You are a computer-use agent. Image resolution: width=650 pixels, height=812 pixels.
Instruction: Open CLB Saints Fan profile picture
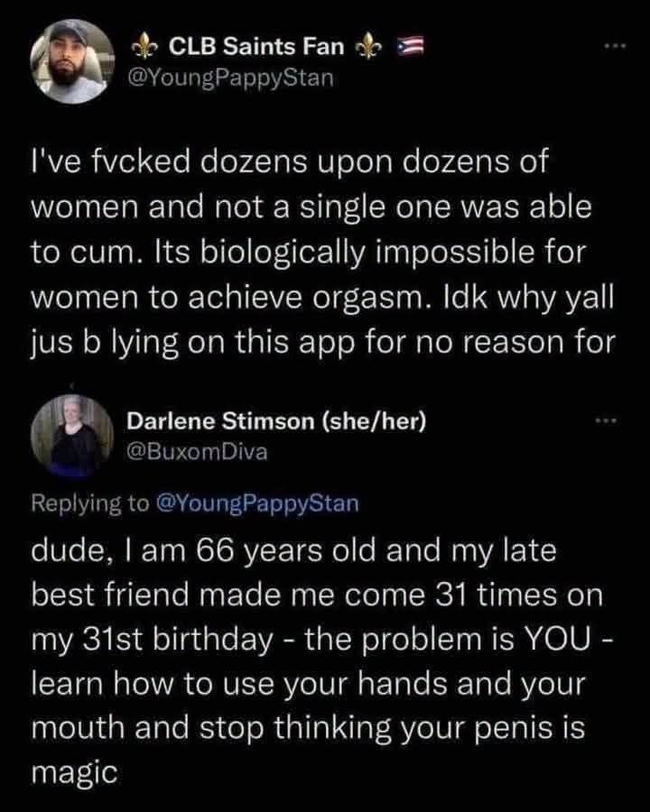pos(72,61)
